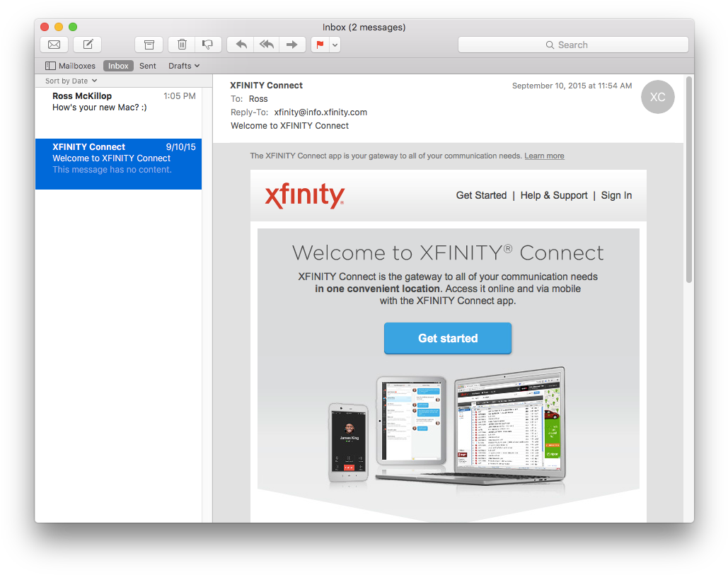Select the email from Ross McKillop
The image size is (728, 575).
(118, 101)
